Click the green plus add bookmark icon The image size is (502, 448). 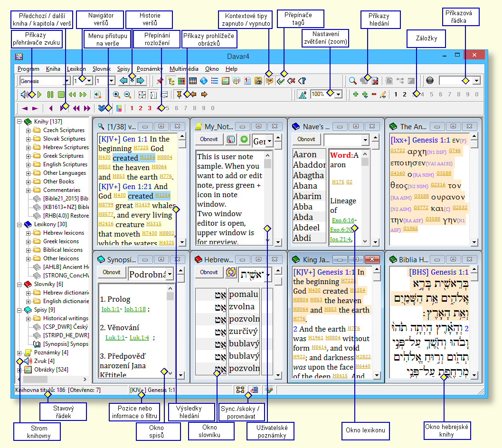coord(356,95)
